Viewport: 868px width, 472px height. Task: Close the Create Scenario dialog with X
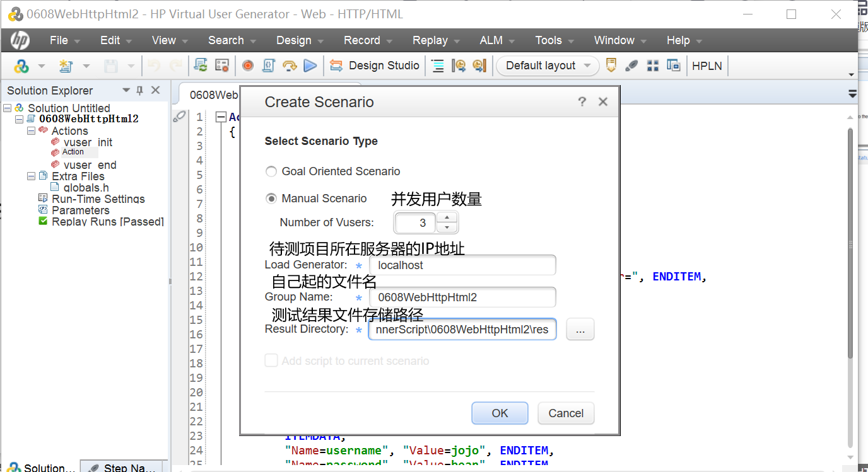point(603,101)
